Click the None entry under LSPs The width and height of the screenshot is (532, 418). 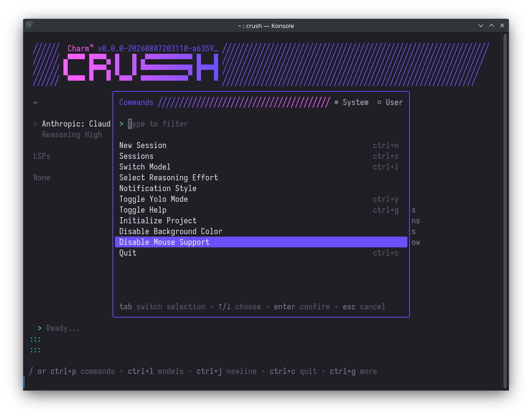pyautogui.click(x=42, y=178)
